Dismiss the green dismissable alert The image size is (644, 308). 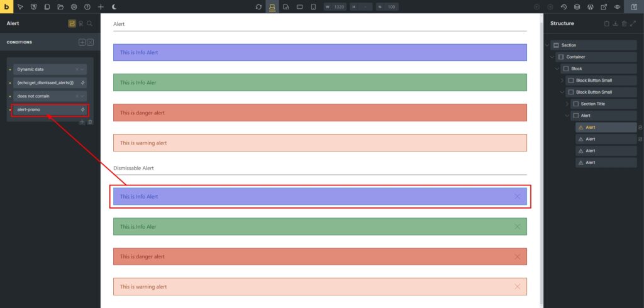coord(518,227)
